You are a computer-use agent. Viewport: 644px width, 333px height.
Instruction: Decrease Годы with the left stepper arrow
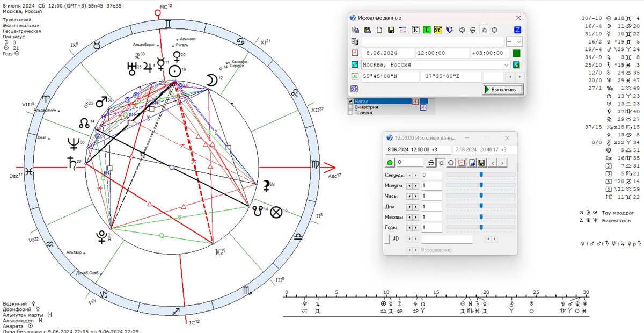409,228
